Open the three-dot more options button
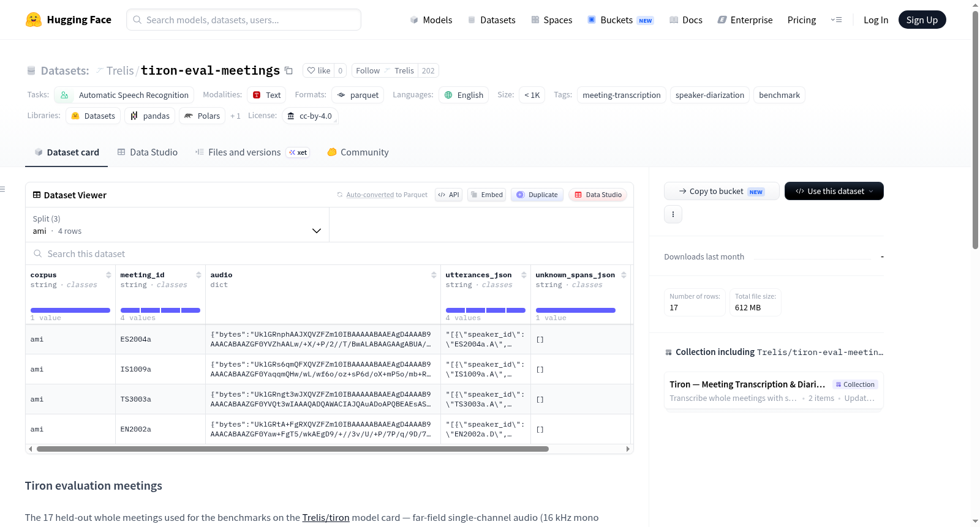Screen dimensions: 980x527 click(673, 214)
